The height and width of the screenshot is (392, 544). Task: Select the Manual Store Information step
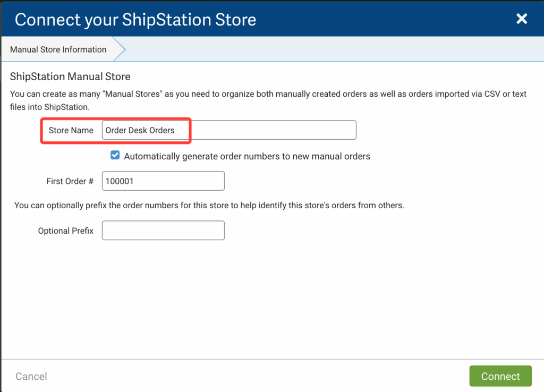(58, 49)
